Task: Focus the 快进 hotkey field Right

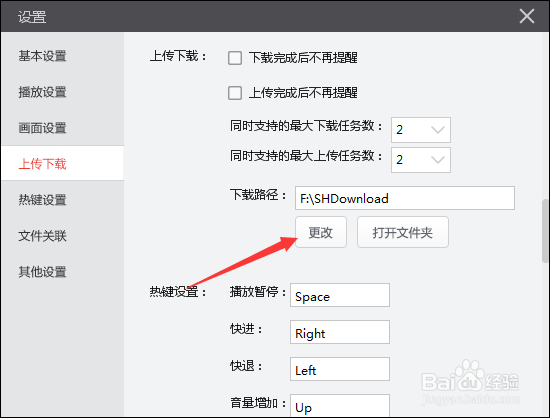Action: tap(340, 332)
